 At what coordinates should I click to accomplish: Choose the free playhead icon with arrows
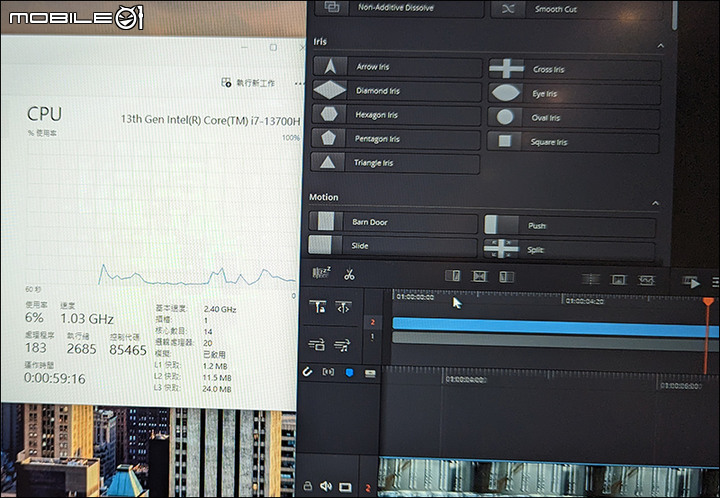(x=343, y=308)
